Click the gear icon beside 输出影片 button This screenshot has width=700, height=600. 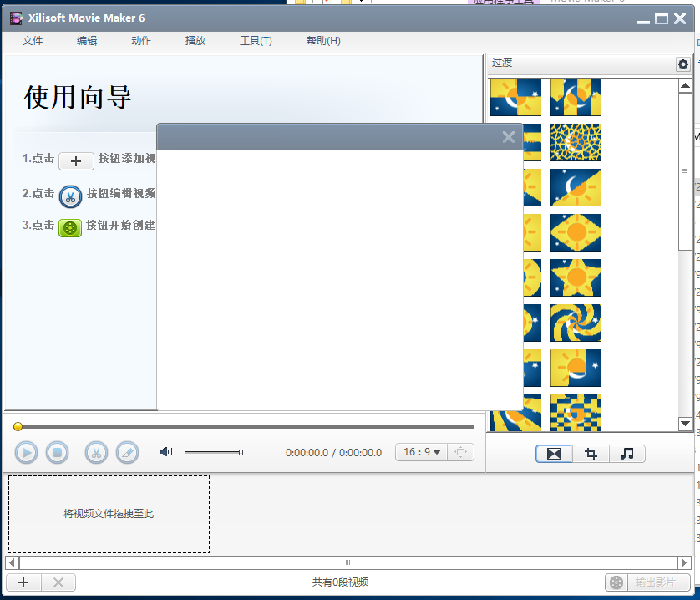616,582
